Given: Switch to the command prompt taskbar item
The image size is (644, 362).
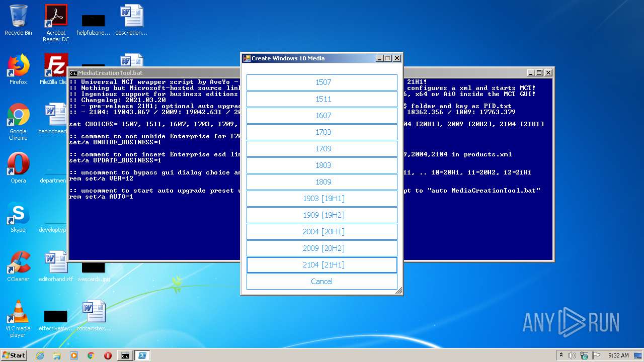Looking at the screenshot, I should pyautogui.click(x=125, y=355).
